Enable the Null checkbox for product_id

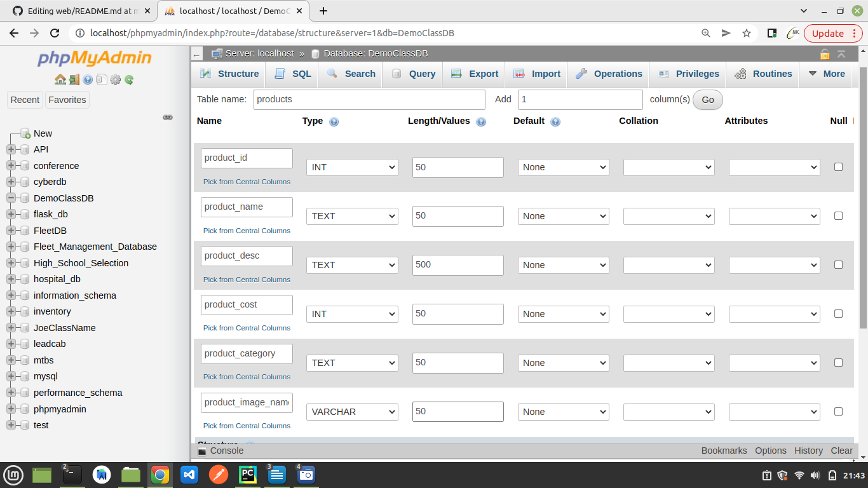(838, 166)
